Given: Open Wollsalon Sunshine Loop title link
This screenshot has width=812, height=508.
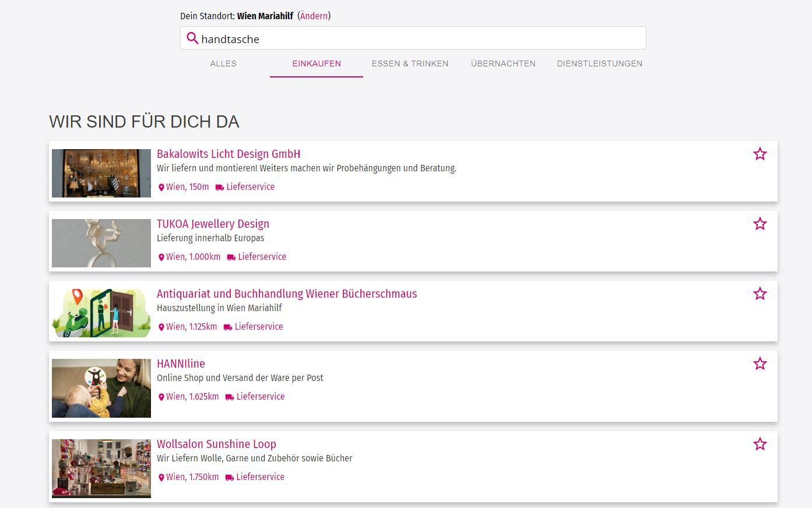Looking at the screenshot, I should click(216, 444).
